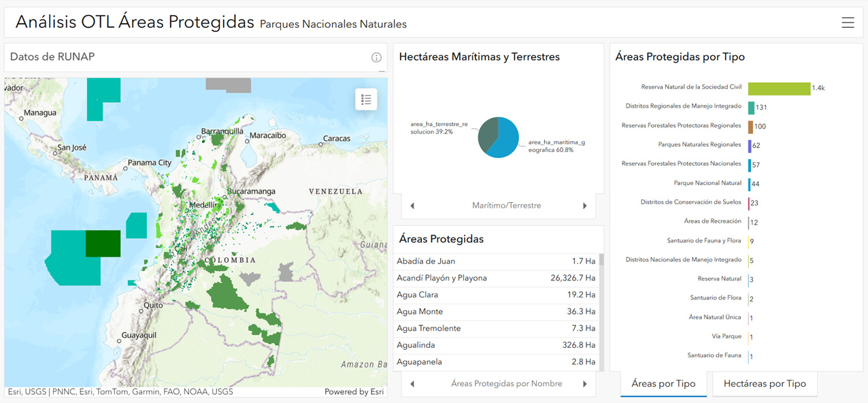Click the Reservas Forestales Protectoras Regionales bar
868x403 pixels.
[x=750, y=127]
